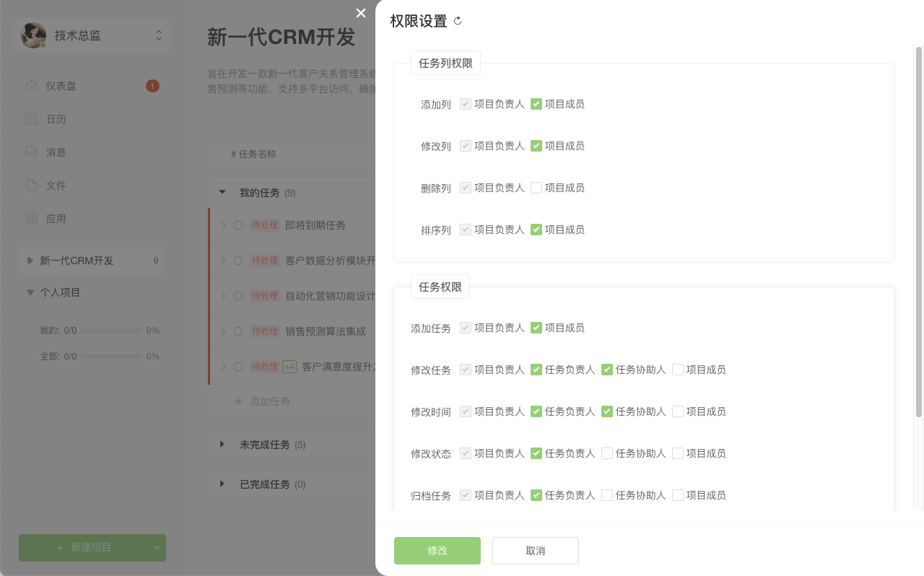Click the 新建项目 button
The height and width of the screenshot is (576, 924).
pos(84,548)
